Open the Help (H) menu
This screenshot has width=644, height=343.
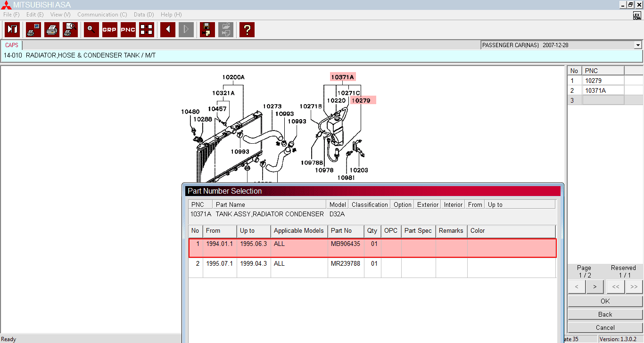pos(171,15)
